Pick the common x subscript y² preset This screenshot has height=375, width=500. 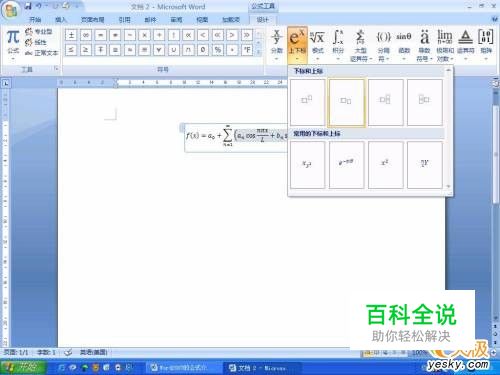307,165
